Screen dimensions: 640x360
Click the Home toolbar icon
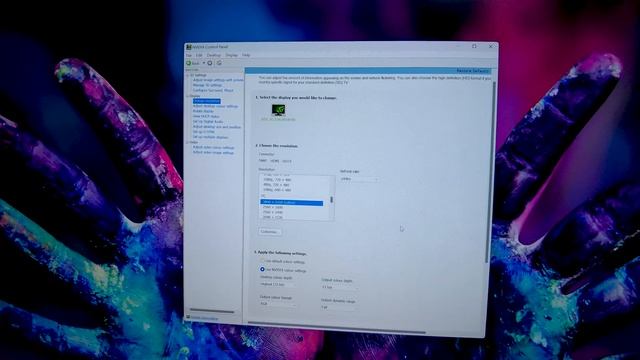[219, 63]
